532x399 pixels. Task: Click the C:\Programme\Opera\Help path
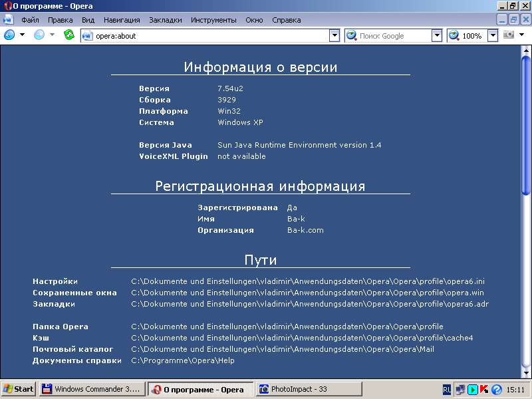tap(182, 360)
